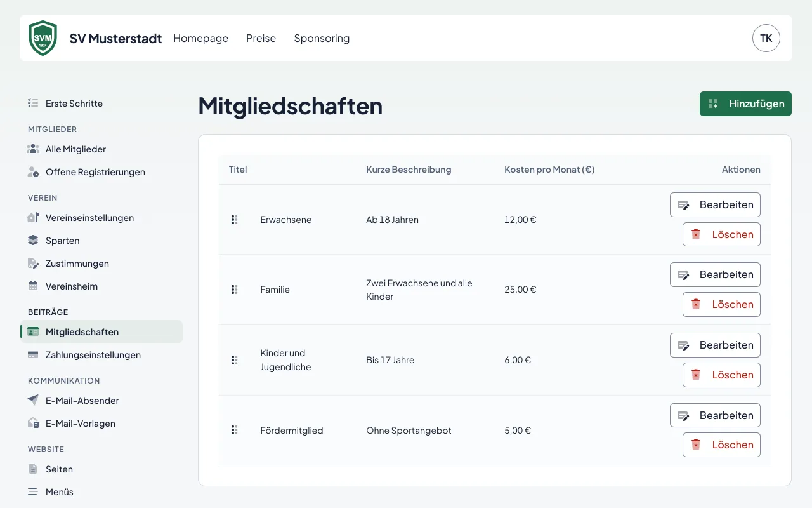Open the TK user avatar menu
Image resolution: width=812 pixels, height=508 pixels.
(x=766, y=38)
